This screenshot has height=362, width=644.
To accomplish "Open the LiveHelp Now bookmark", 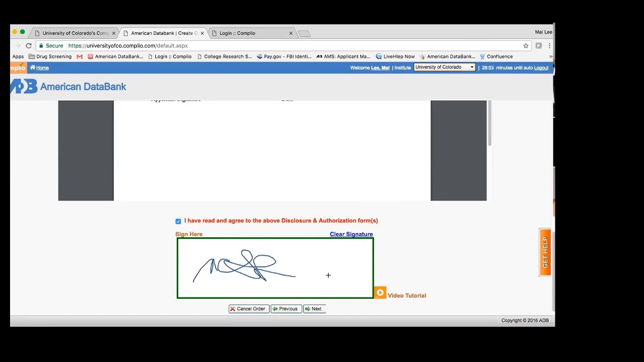I will pyautogui.click(x=395, y=57).
